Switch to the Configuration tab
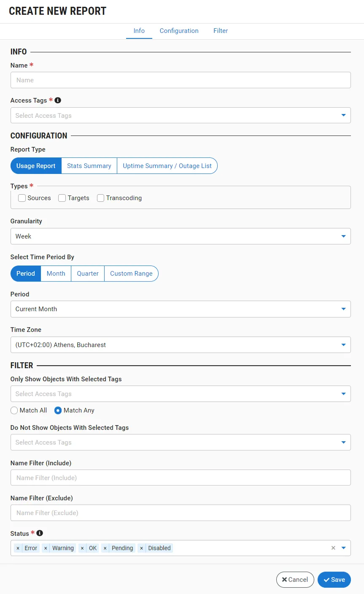 click(x=179, y=31)
